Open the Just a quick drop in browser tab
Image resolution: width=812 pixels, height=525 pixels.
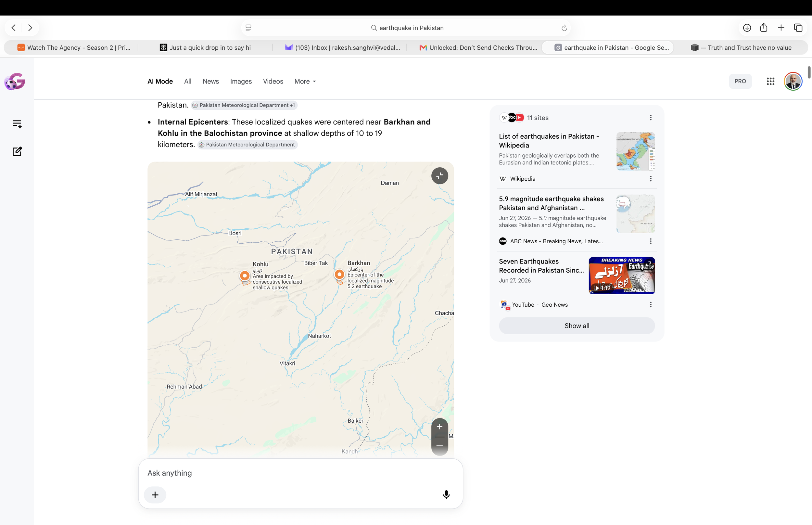click(x=206, y=48)
